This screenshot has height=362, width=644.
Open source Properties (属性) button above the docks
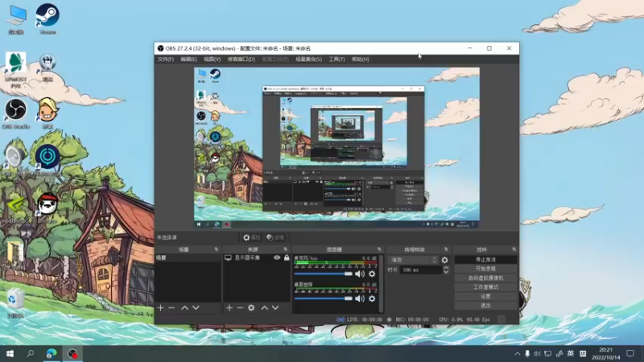pyautogui.click(x=252, y=237)
